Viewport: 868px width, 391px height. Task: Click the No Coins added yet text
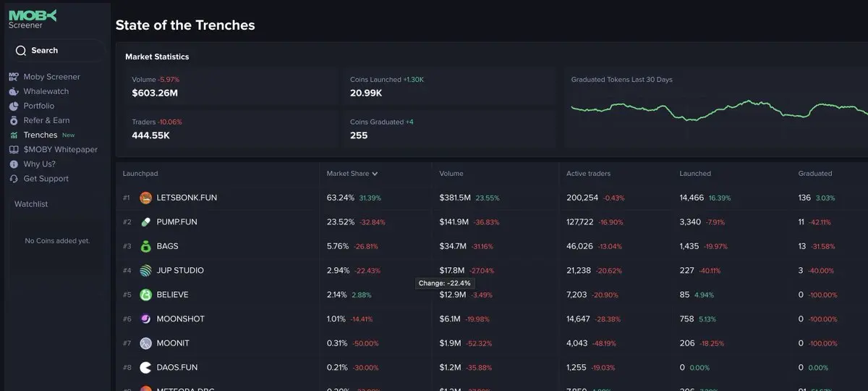pos(57,240)
